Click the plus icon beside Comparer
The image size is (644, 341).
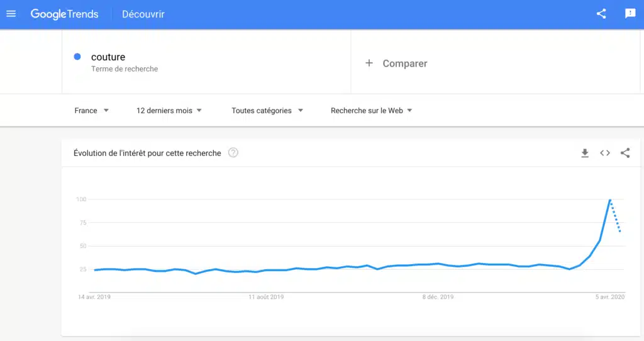point(369,64)
